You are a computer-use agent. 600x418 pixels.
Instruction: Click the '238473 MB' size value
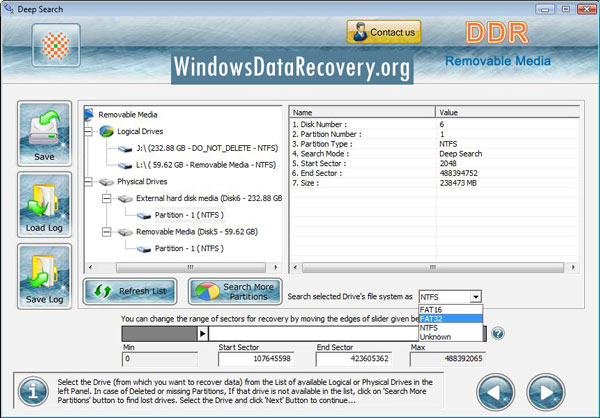point(458,183)
